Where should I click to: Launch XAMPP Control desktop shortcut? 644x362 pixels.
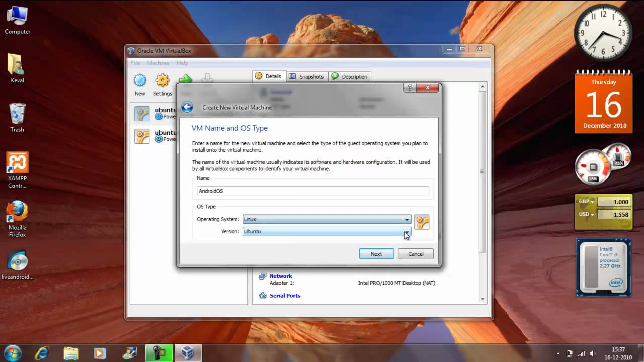17,170
